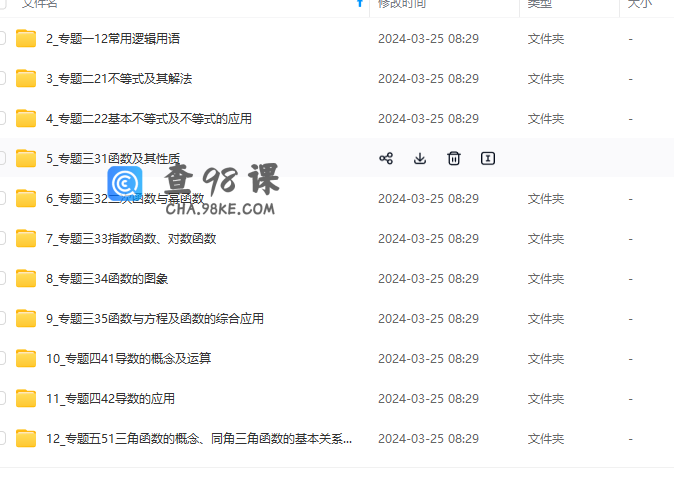Click folder icon of 12_专题五51三角函数的概念

coord(26,438)
